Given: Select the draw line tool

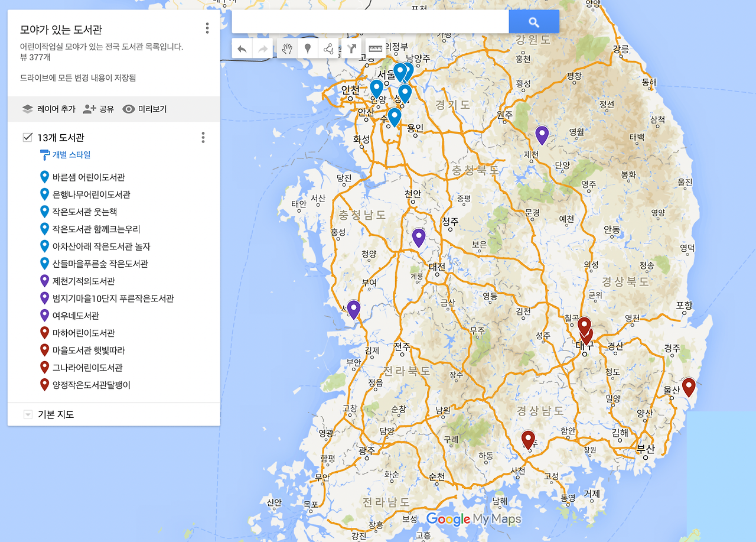Looking at the screenshot, I should [x=329, y=49].
